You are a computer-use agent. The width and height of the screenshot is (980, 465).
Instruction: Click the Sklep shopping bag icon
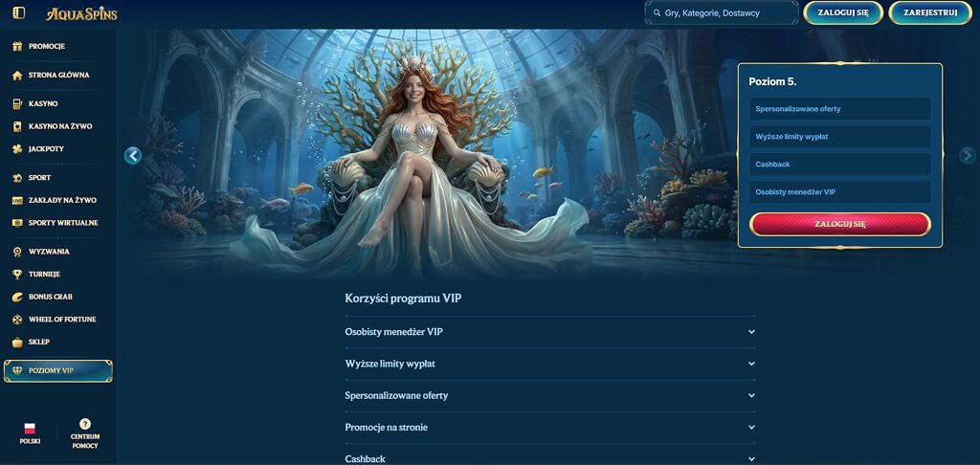(x=17, y=342)
